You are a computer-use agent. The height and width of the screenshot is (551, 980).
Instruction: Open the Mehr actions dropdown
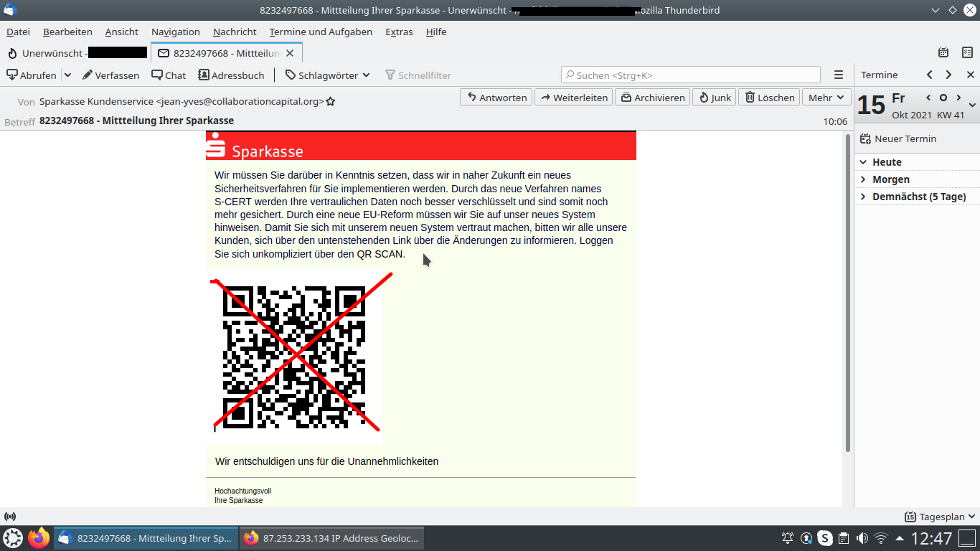826,98
